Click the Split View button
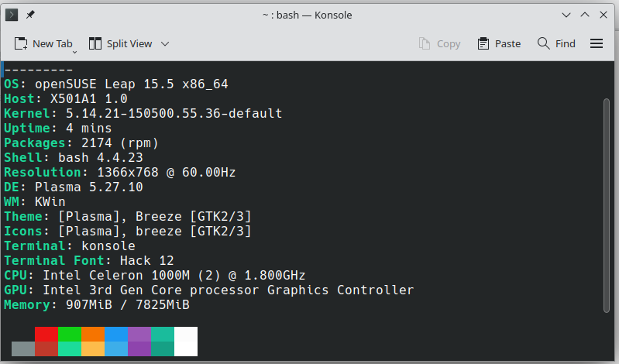The width and height of the screenshot is (619, 364). (120, 43)
